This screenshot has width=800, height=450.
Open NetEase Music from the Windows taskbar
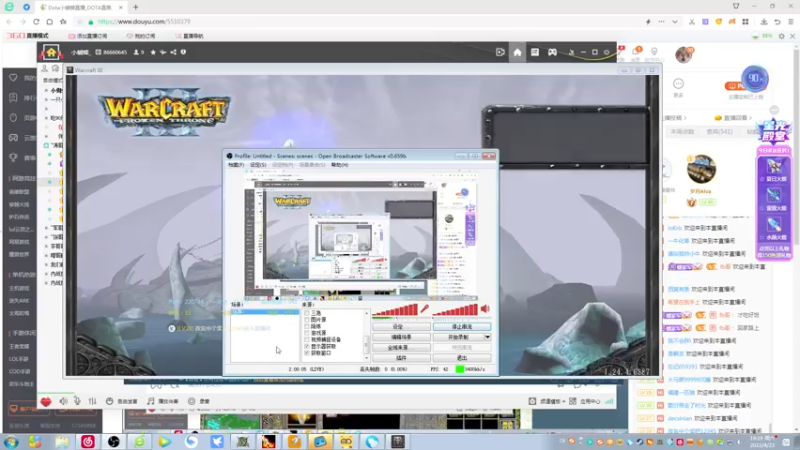tap(88, 441)
